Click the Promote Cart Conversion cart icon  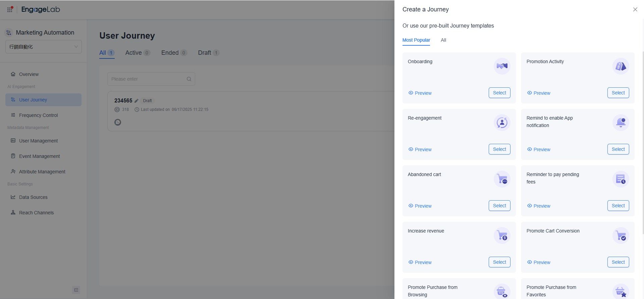[x=621, y=236]
